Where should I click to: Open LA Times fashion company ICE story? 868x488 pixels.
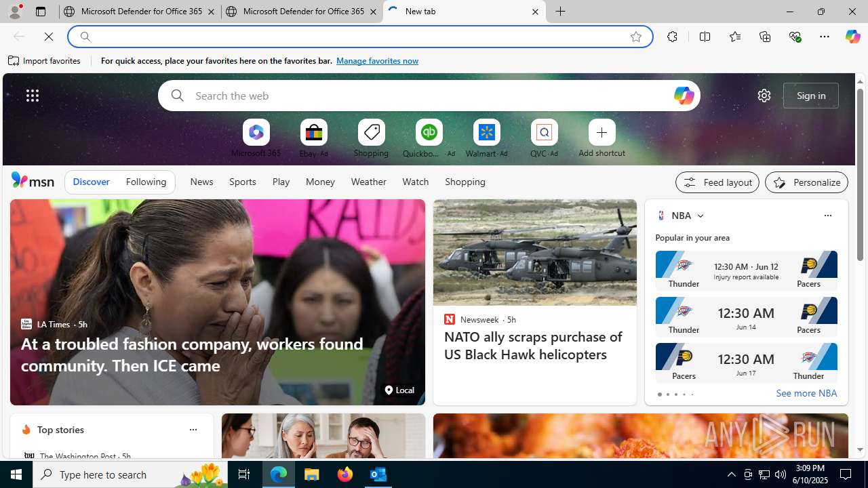coord(192,354)
